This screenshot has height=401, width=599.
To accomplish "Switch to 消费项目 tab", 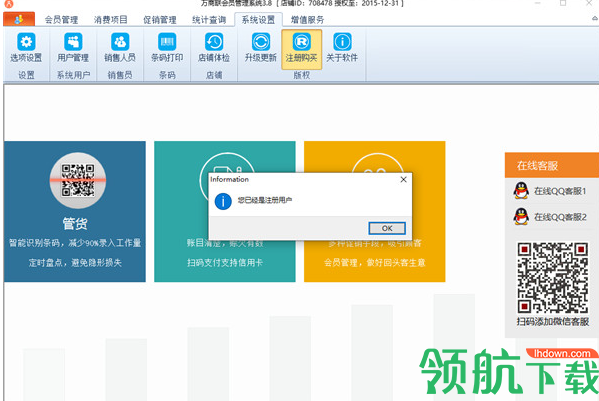I will [111, 19].
